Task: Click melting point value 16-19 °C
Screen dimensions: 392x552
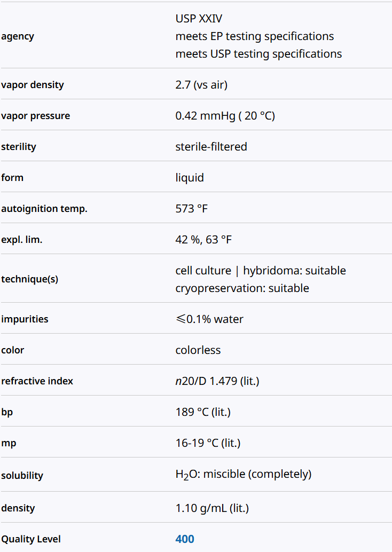Action: point(208,443)
